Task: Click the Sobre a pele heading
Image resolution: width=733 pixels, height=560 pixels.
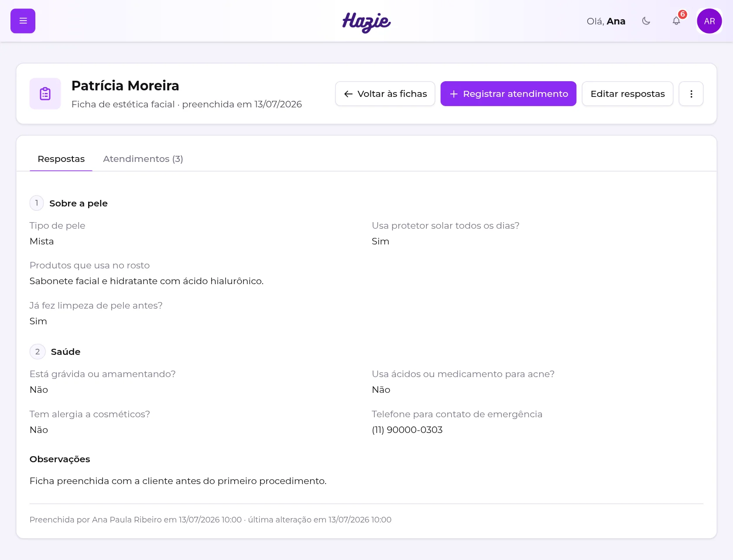Action: pyautogui.click(x=79, y=203)
